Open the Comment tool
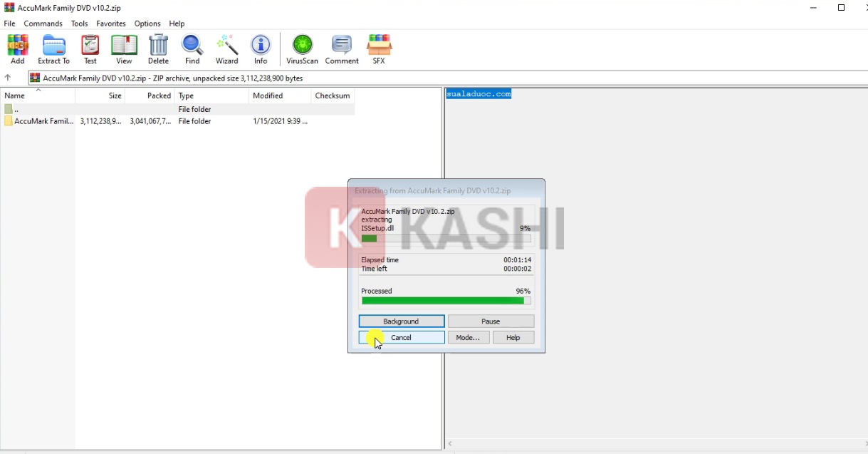Screen dimensions: 868x454 [342, 48]
